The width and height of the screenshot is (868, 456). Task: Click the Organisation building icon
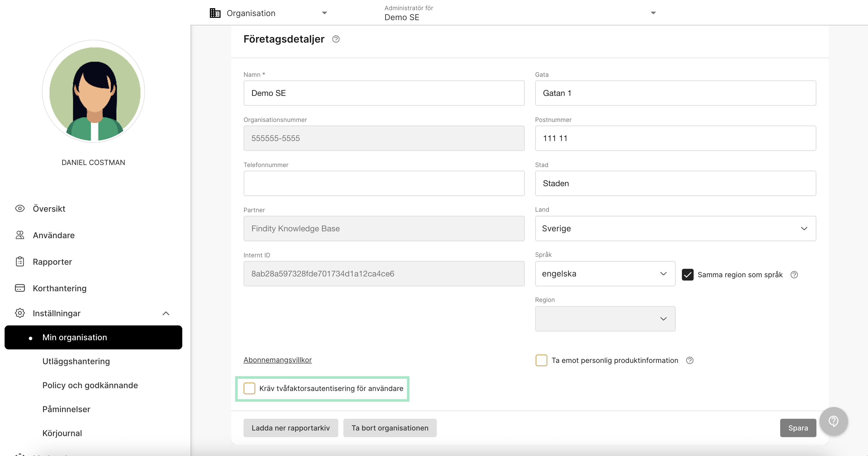(215, 13)
